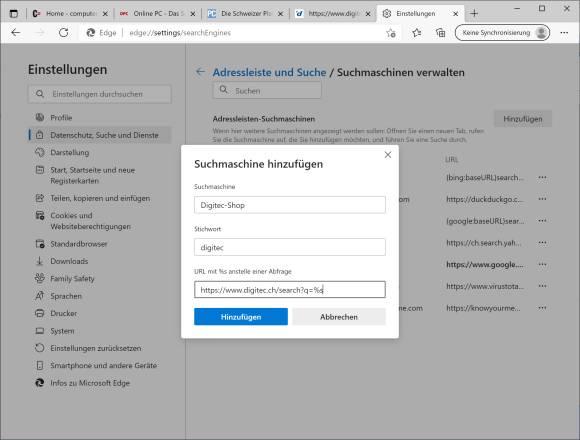This screenshot has height=440, width=580.
Task: Open a new tab with plus icon
Action: (x=474, y=14)
